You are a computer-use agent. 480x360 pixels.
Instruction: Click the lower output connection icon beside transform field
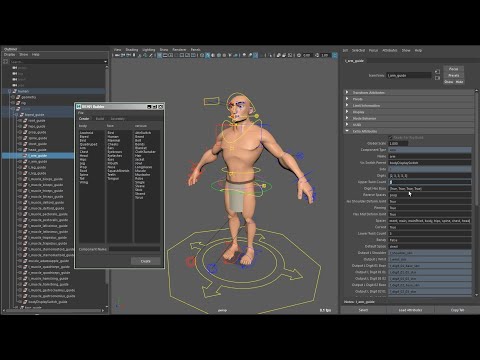click(x=437, y=78)
